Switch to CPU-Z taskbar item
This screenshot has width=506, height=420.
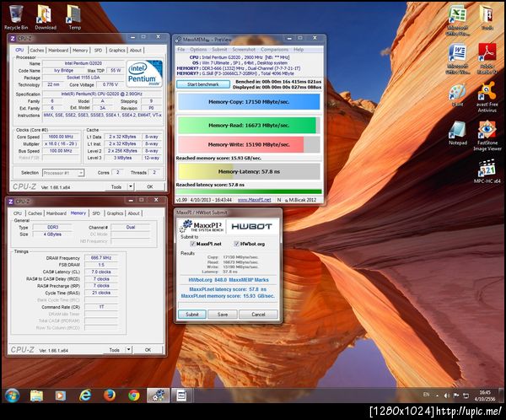click(181, 396)
